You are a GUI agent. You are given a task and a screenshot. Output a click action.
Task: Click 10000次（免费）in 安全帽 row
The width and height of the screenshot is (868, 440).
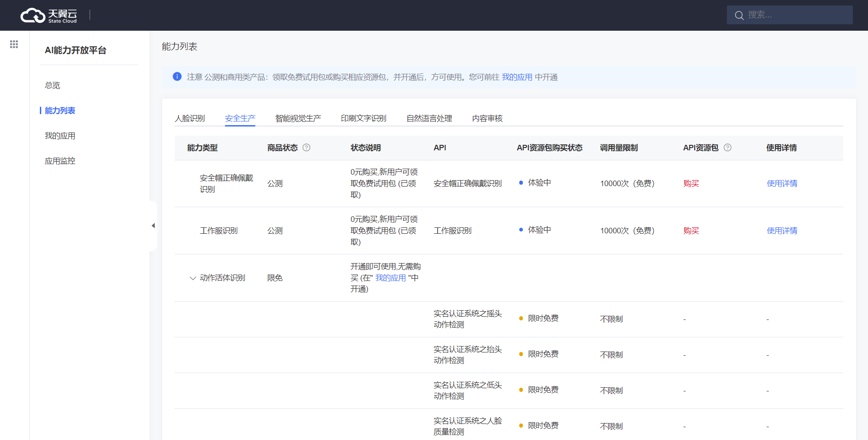tap(627, 183)
